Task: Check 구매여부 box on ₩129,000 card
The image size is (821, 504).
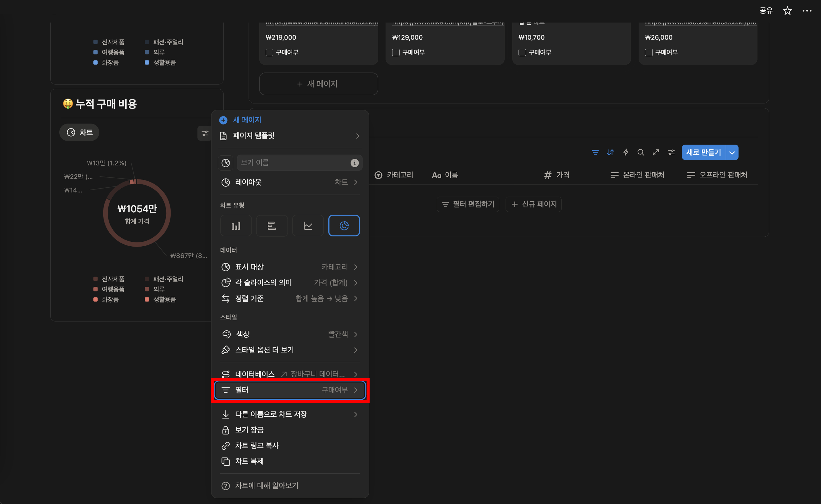Action: click(396, 52)
